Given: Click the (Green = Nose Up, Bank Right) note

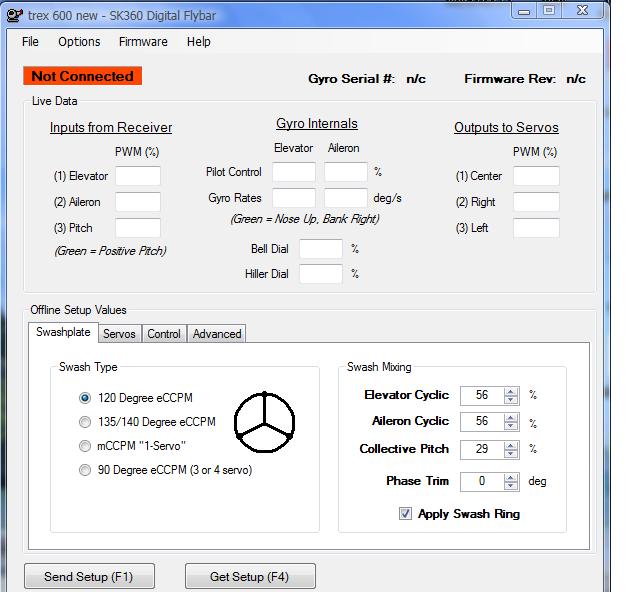Looking at the screenshot, I should (x=305, y=219).
